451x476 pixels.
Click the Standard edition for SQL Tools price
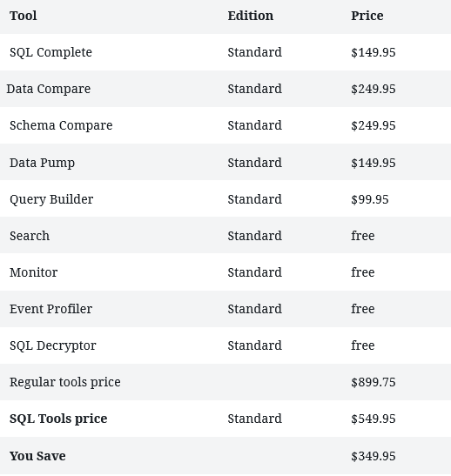[255, 419]
